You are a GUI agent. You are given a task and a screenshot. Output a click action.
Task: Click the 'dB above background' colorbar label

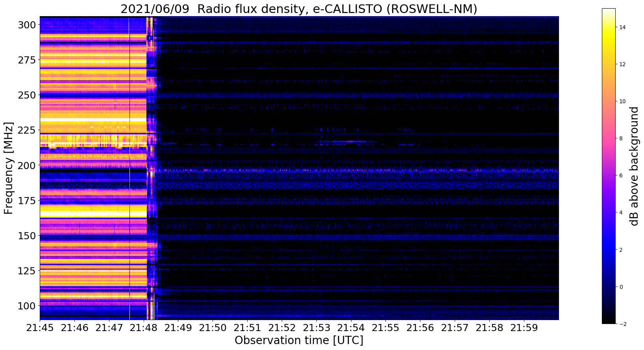[x=634, y=166]
